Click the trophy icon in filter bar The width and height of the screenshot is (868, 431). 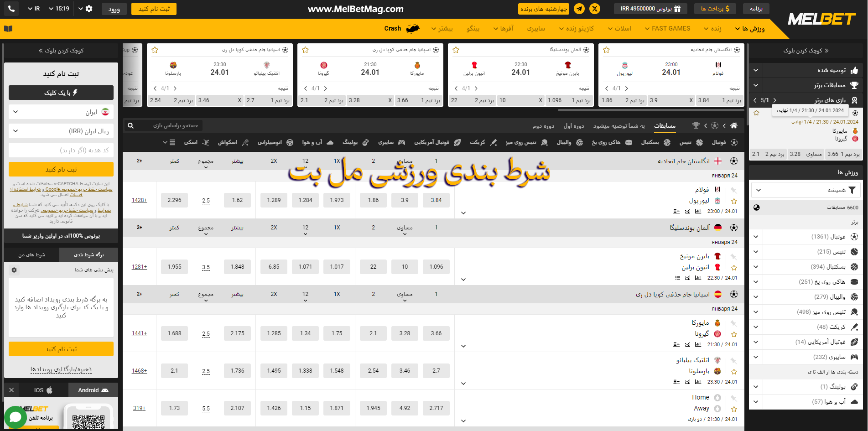click(x=696, y=125)
